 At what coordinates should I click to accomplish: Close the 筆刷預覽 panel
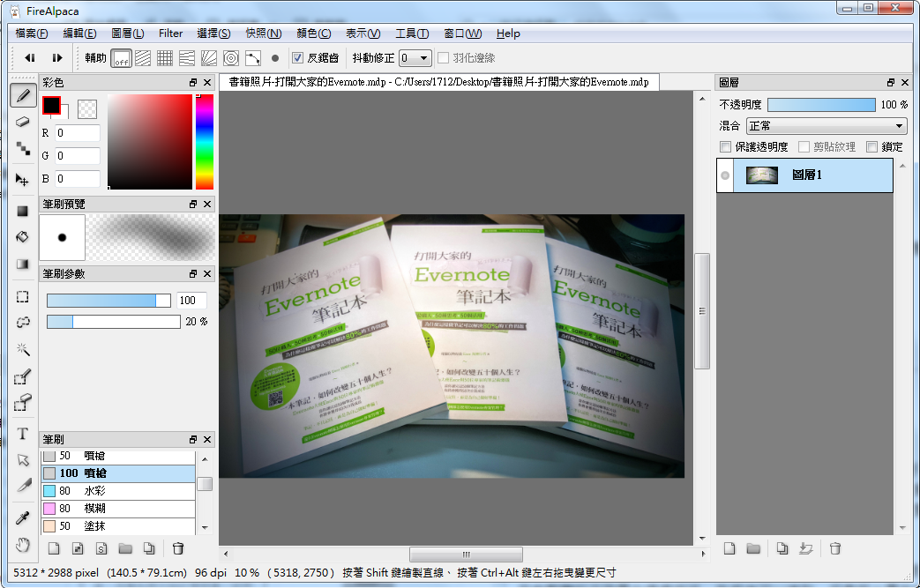tap(207, 204)
